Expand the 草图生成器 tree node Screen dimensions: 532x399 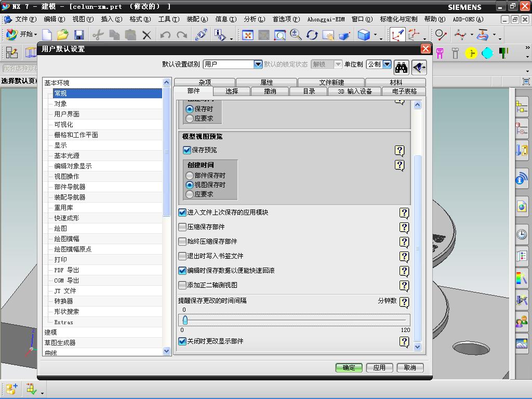tap(60, 343)
